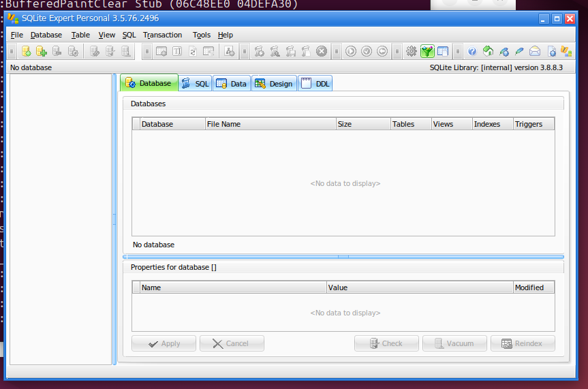This screenshot has width=588, height=389.
Task: Switch to the DDL tab
Action: pos(315,84)
